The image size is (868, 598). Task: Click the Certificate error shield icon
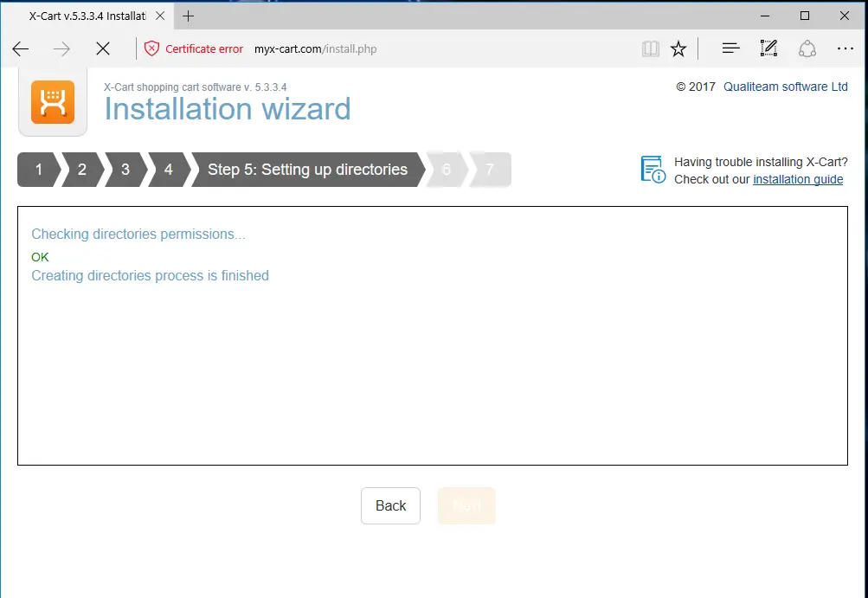click(151, 48)
